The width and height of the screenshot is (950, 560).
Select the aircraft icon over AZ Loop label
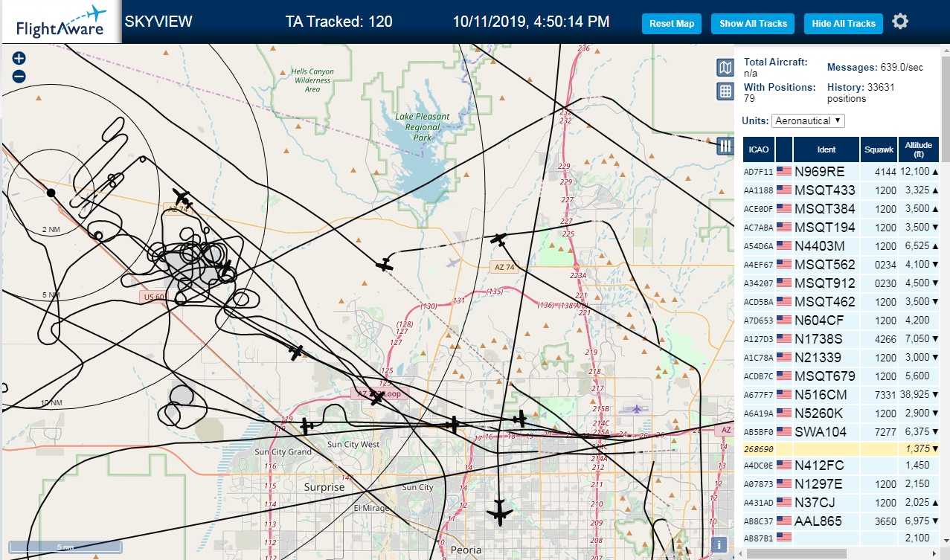[x=378, y=398]
